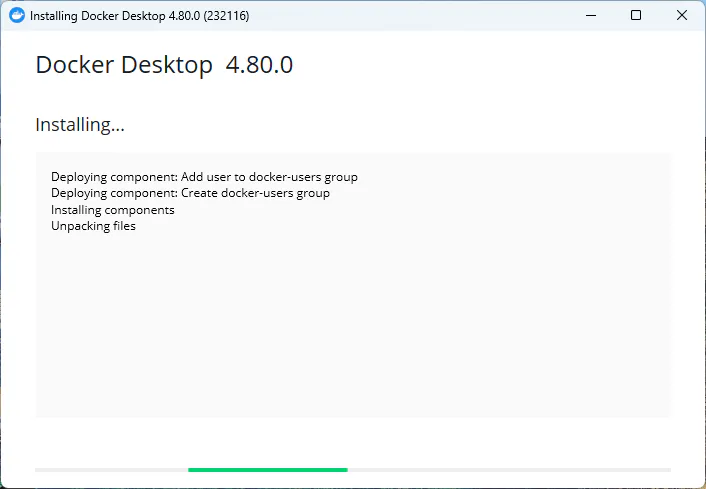This screenshot has width=706, height=489.
Task: Close the Docker Desktop installer window
Action: pos(682,15)
